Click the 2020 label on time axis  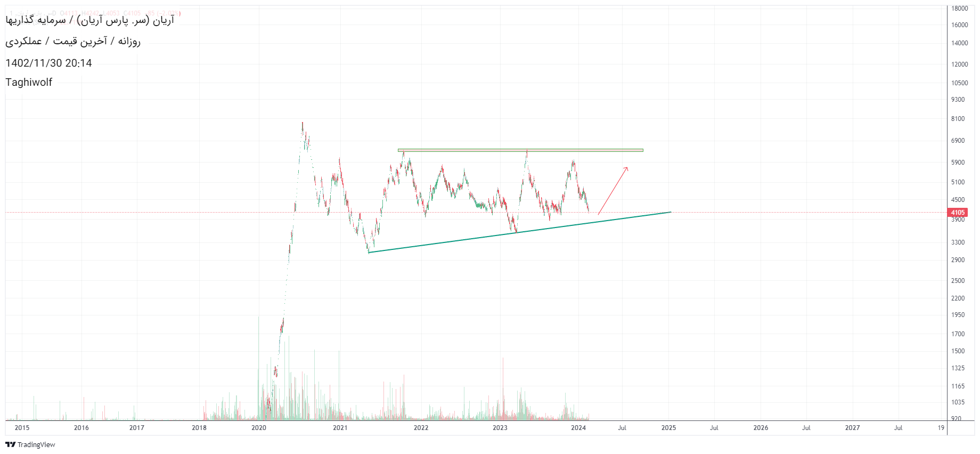[x=259, y=427]
